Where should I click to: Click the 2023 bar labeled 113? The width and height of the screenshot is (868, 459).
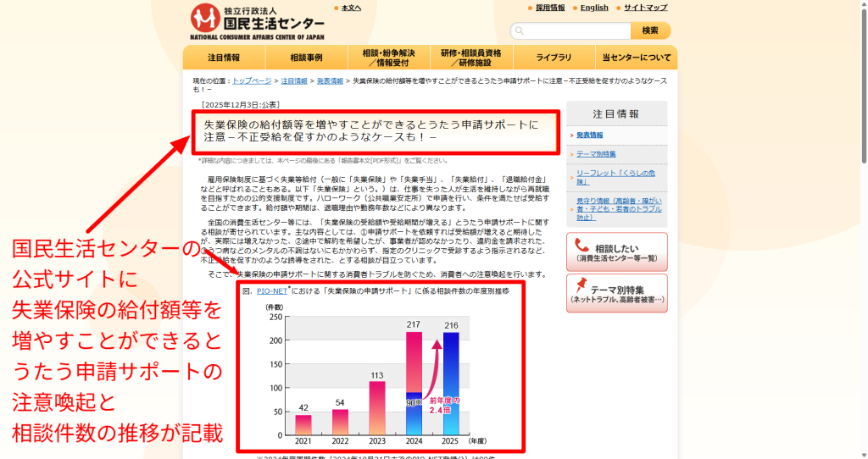coord(377,408)
